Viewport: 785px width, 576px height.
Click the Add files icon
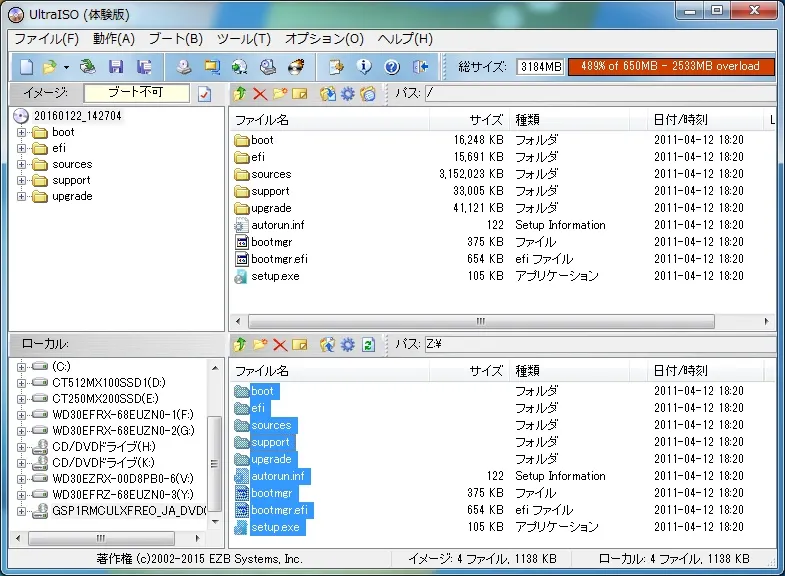click(x=336, y=67)
